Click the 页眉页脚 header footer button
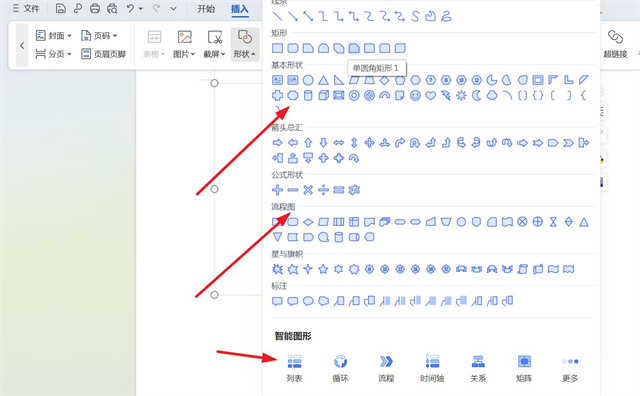Viewport: 640px width, 396px height. click(103, 54)
